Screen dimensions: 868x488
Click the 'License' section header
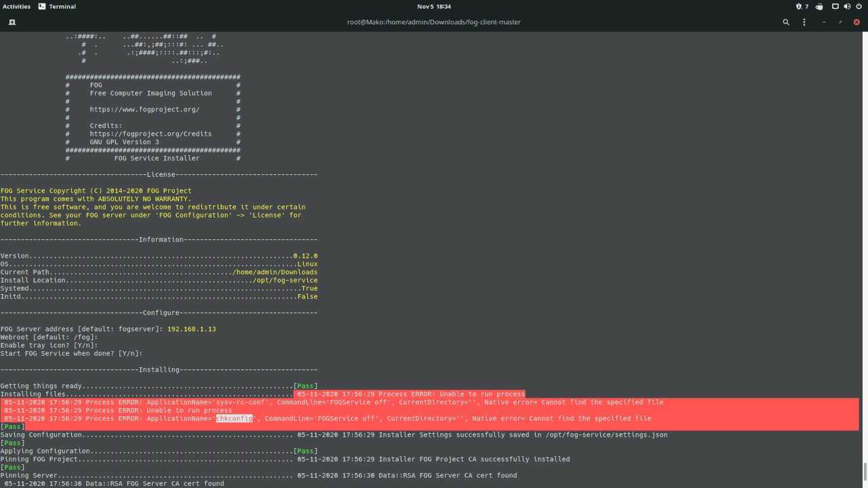coord(161,174)
